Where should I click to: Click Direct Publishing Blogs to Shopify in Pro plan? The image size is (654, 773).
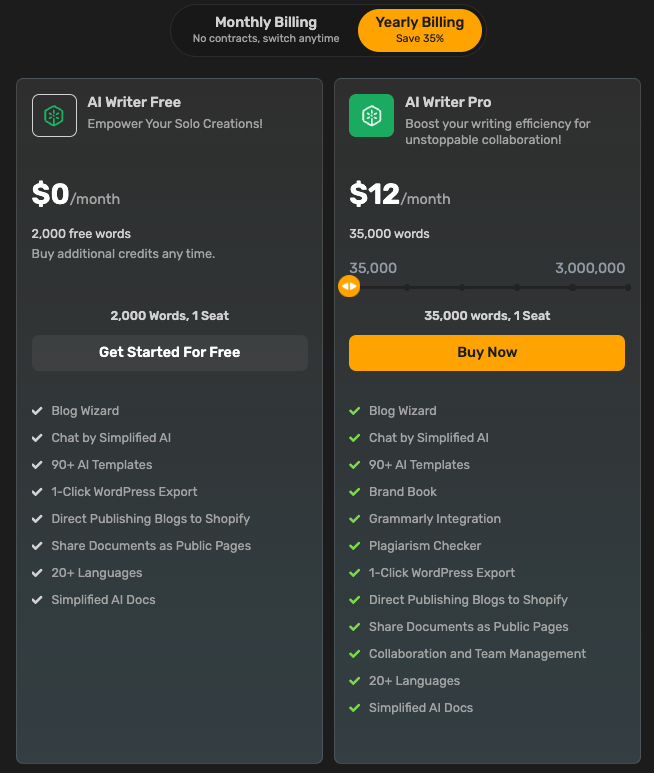coord(468,600)
